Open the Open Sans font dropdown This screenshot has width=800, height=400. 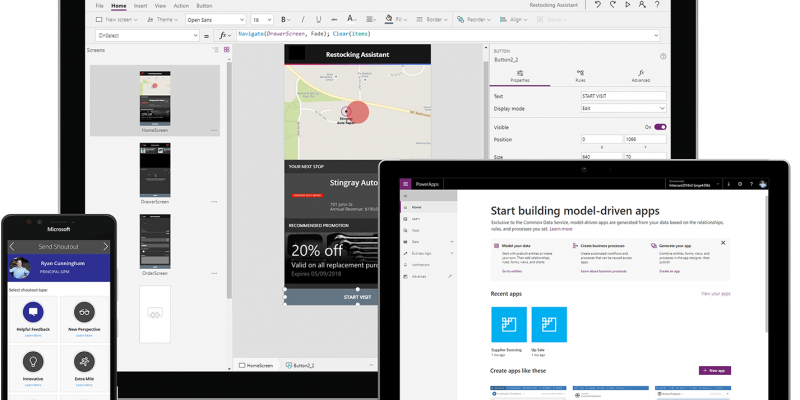[215, 20]
